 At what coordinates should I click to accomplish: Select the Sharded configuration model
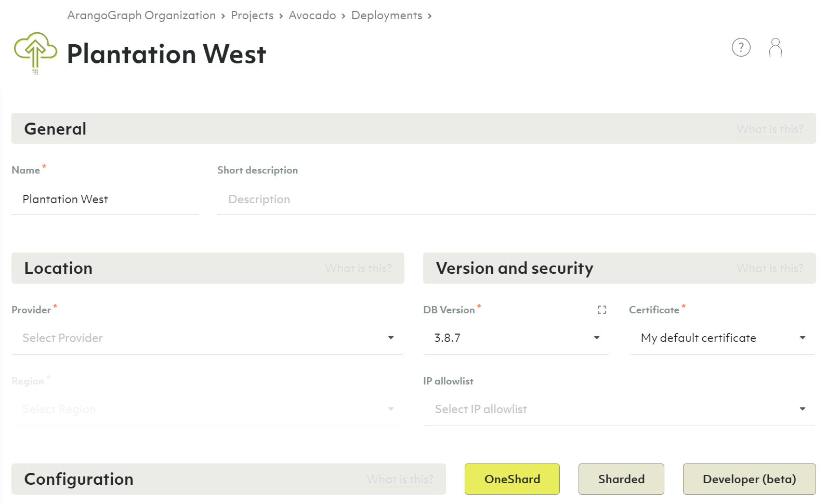[621, 479]
